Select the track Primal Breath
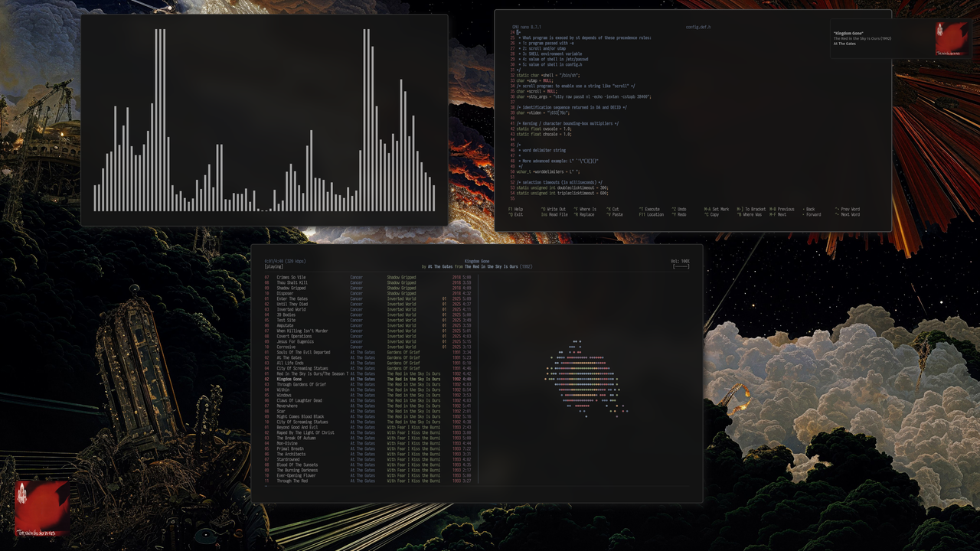 (x=367, y=448)
